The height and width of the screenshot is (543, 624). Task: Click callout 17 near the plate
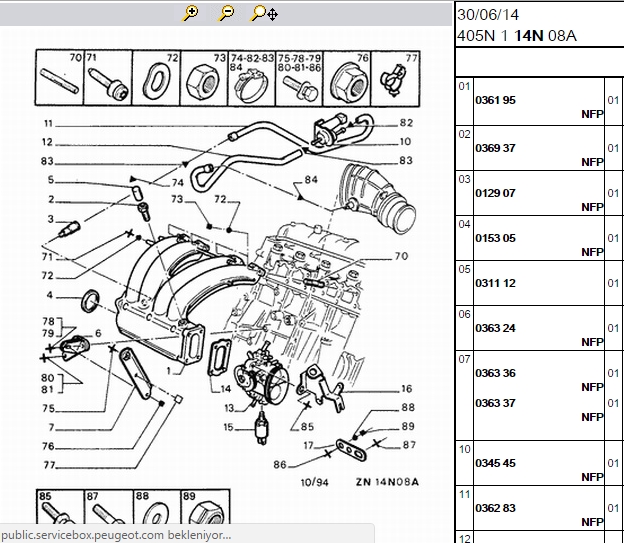309,445
